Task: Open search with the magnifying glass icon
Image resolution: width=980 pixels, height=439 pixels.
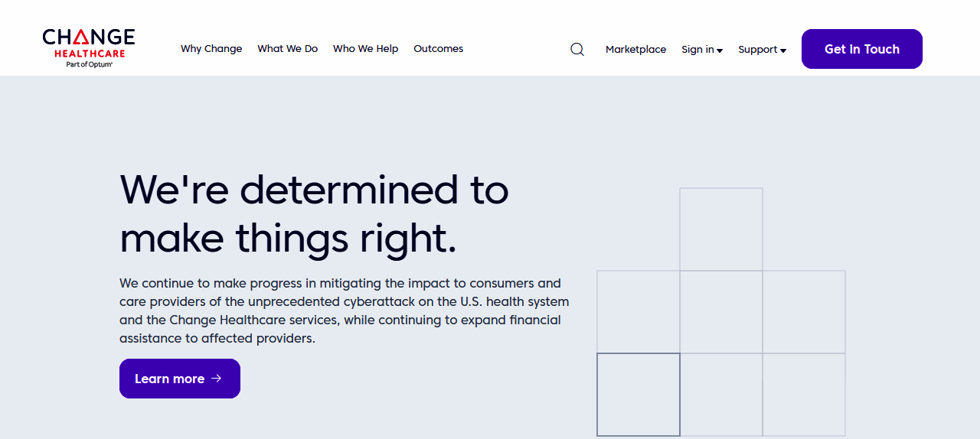Action: pyautogui.click(x=577, y=49)
